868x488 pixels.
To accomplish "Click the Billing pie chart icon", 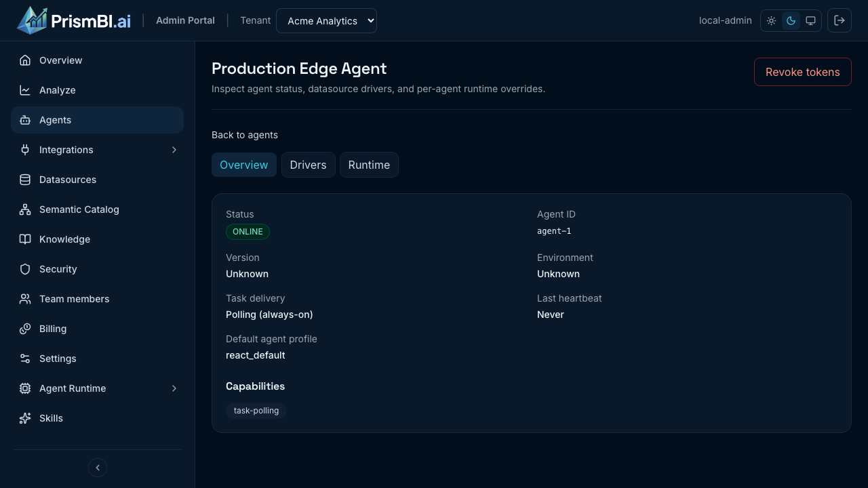I will click(25, 329).
